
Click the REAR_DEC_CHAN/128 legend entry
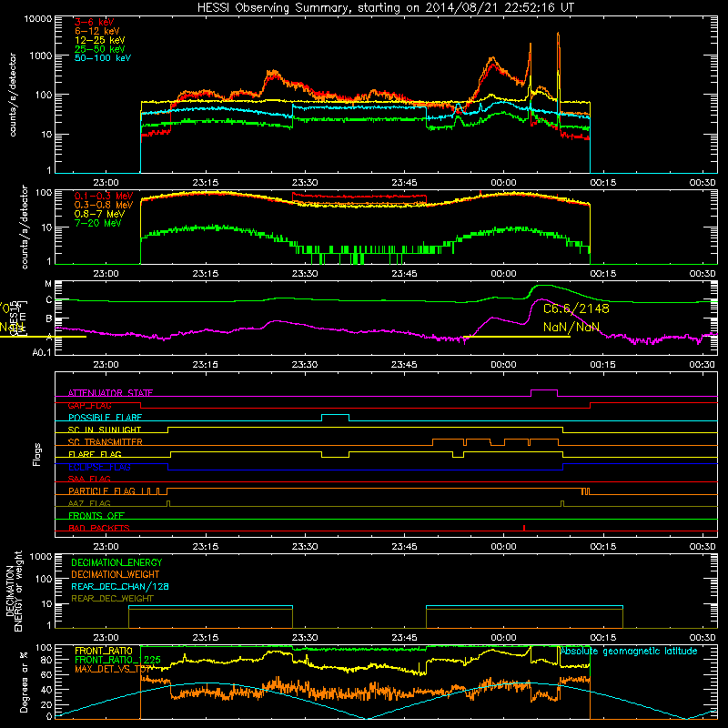click(x=120, y=587)
